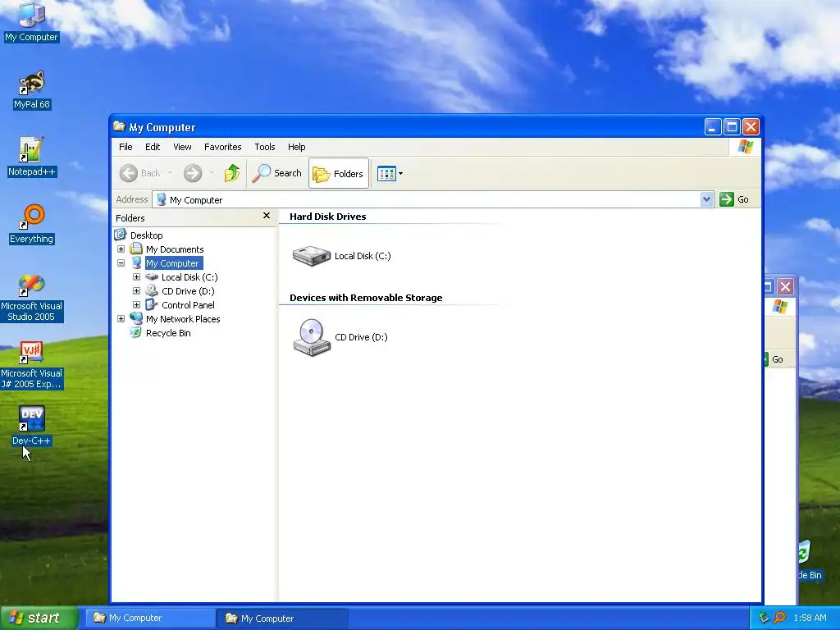Image resolution: width=840 pixels, height=630 pixels.
Task: Open the Search pane
Action: 277,173
